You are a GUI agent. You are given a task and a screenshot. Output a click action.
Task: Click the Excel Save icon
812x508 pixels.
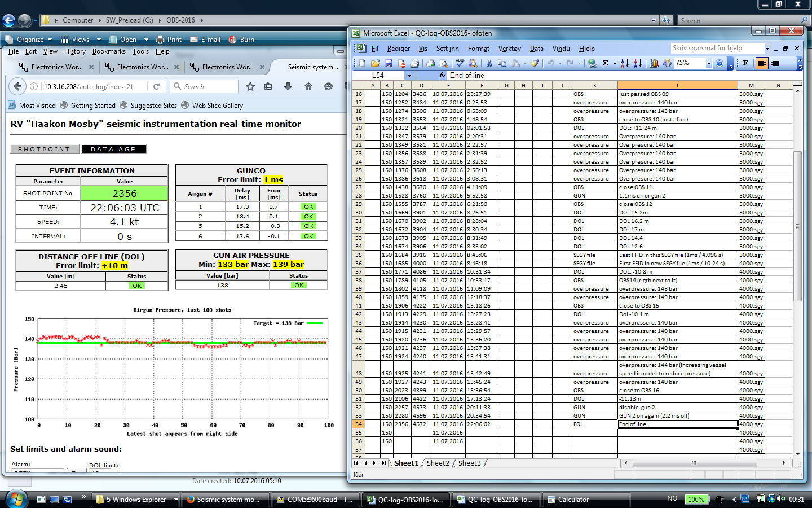click(x=389, y=63)
